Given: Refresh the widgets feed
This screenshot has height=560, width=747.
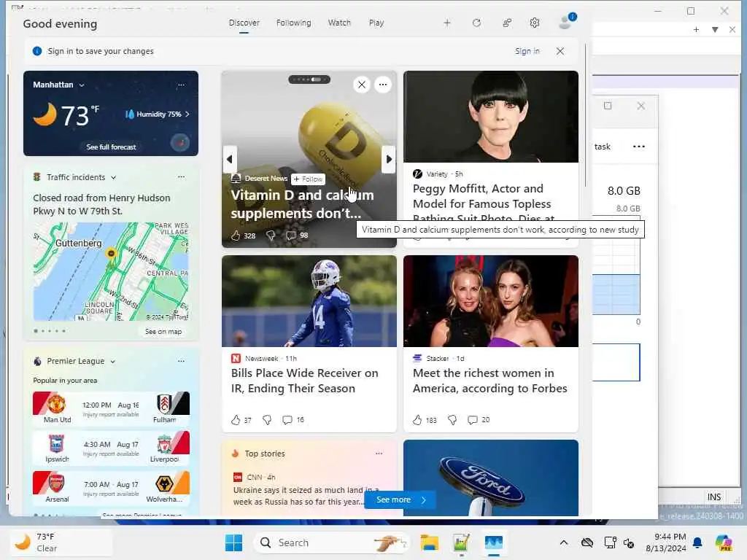Looking at the screenshot, I should [x=476, y=23].
